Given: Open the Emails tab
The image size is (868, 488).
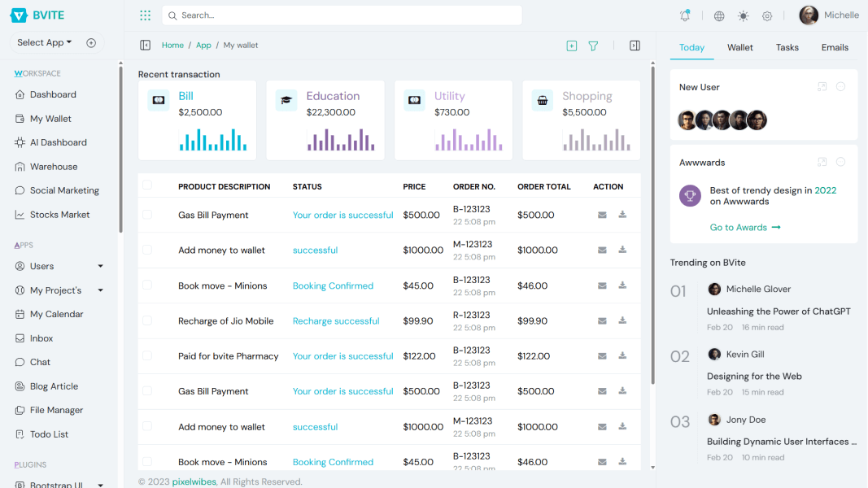Looking at the screenshot, I should point(835,47).
